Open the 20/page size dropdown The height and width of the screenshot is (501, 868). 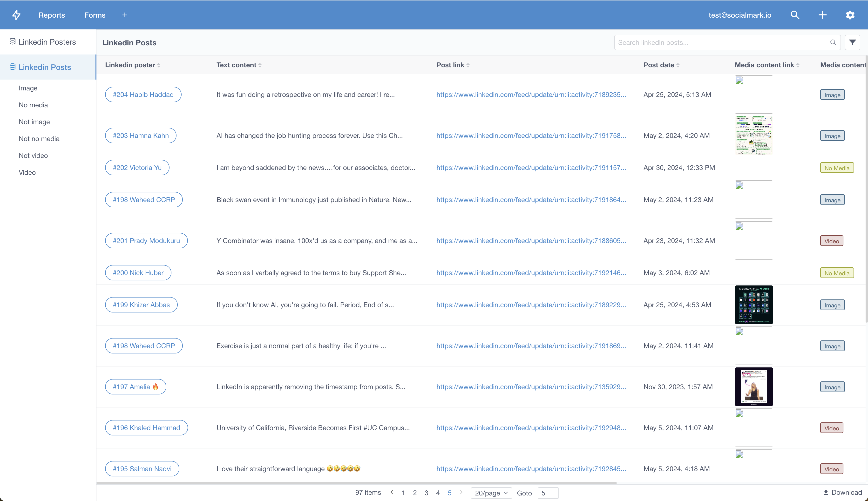491,493
